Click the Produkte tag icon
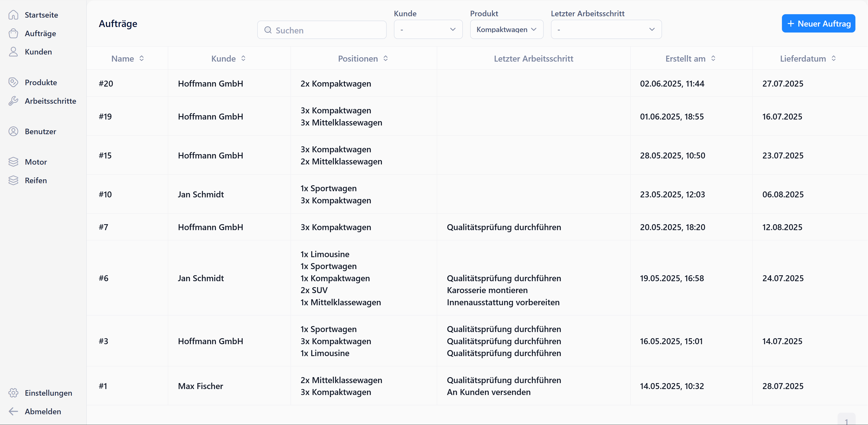 [x=13, y=82]
